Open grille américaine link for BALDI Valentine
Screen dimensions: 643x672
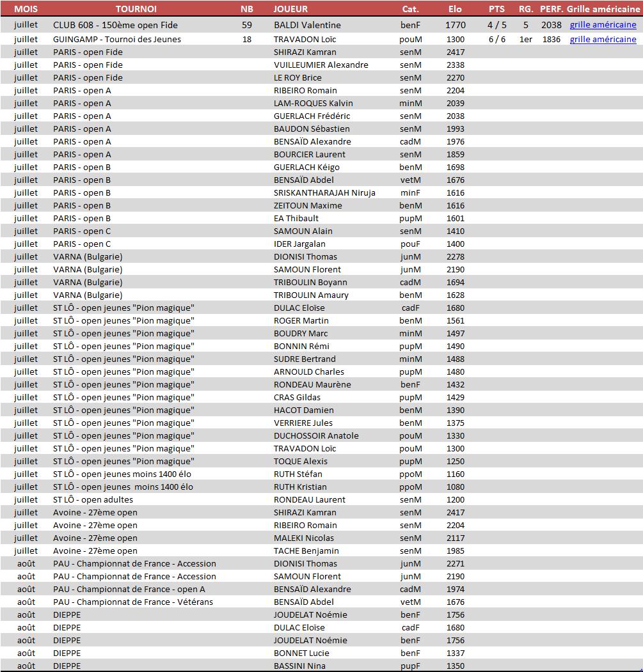click(x=603, y=25)
